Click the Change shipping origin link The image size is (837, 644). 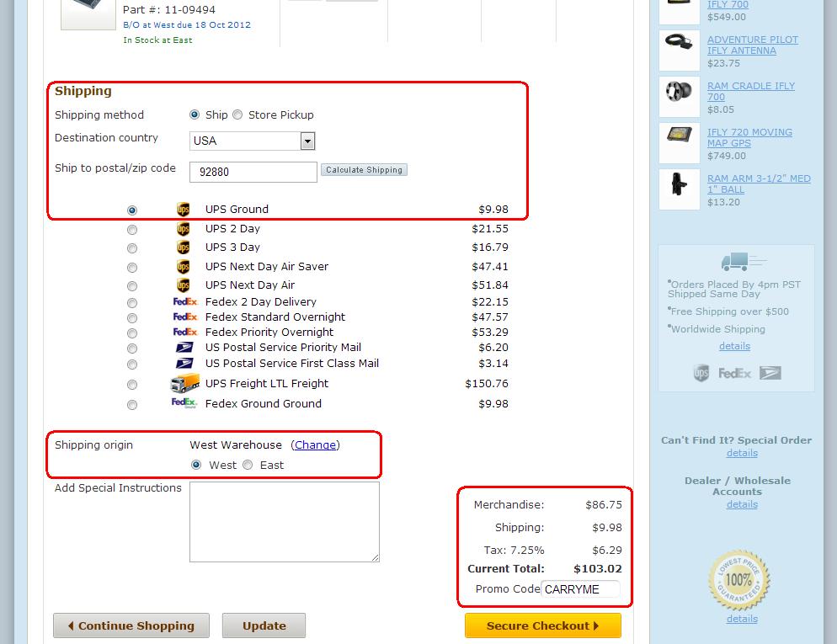[x=315, y=445]
